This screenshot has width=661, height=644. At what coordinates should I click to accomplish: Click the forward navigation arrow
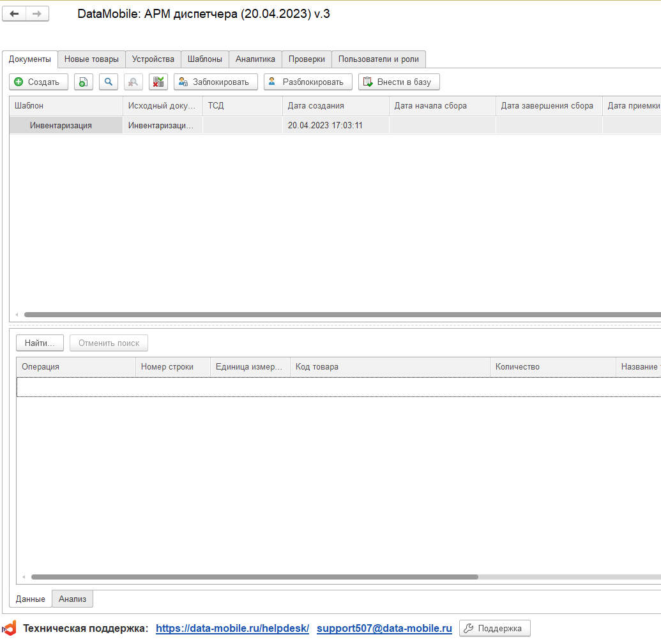37,14
